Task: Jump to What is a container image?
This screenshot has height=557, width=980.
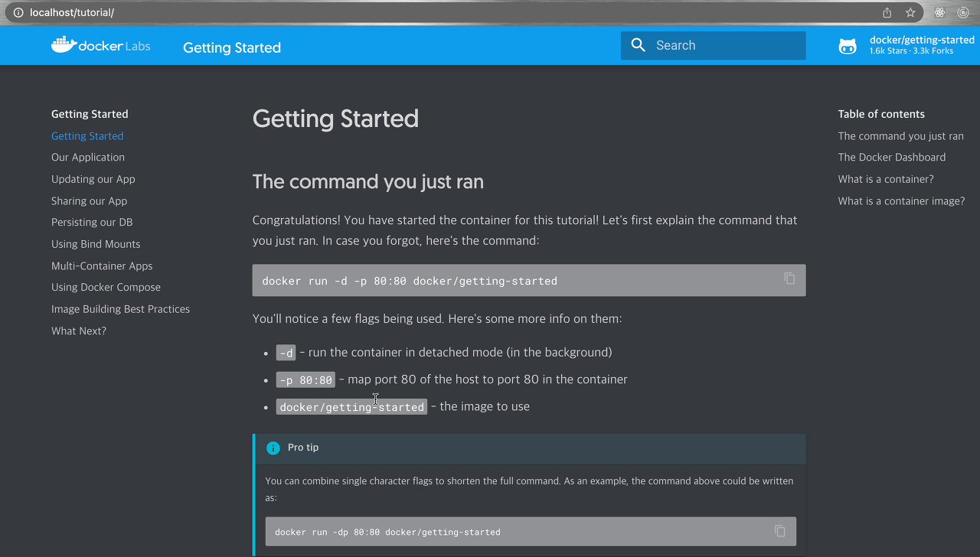Action: [901, 201]
